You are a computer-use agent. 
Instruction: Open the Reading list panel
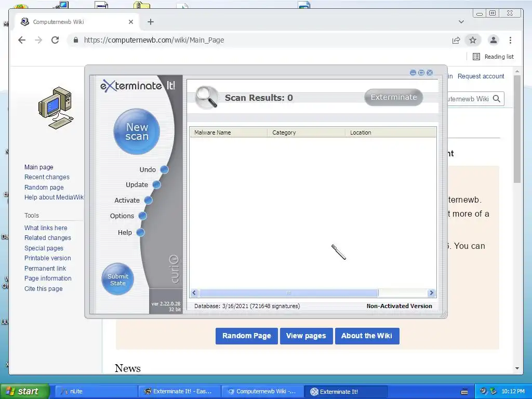tap(493, 57)
